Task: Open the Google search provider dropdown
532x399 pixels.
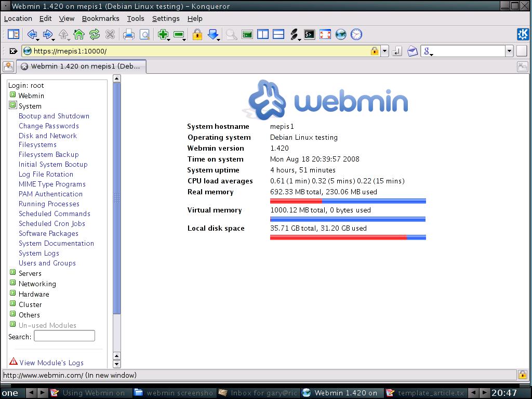Action: pyautogui.click(x=428, y=52)
